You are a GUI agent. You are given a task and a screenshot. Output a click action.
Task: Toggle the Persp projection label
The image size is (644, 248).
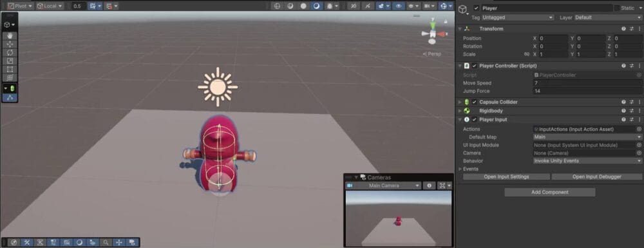pos(433,54)
